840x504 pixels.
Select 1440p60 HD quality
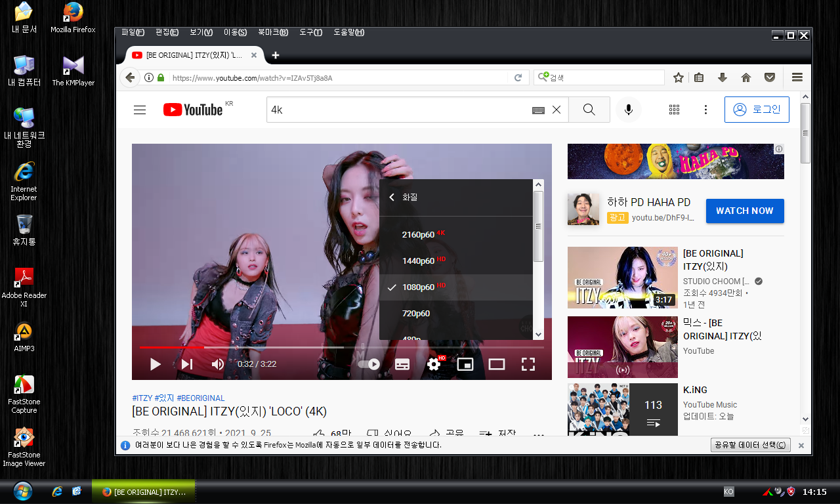tap(456, 261)
